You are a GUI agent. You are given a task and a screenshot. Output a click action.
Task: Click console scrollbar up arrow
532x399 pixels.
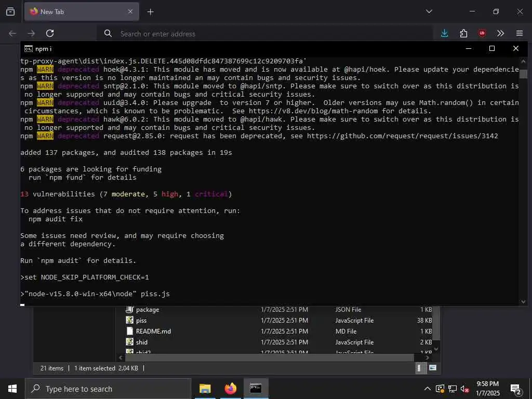click(523, 61)
